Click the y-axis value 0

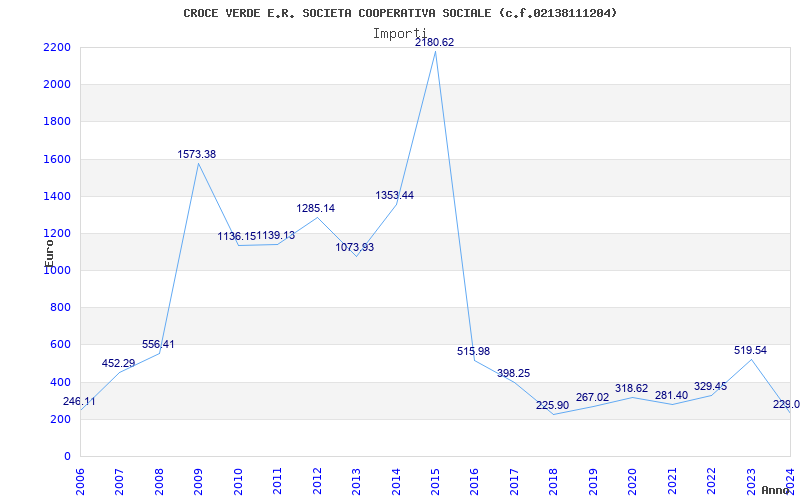[66, 457]
